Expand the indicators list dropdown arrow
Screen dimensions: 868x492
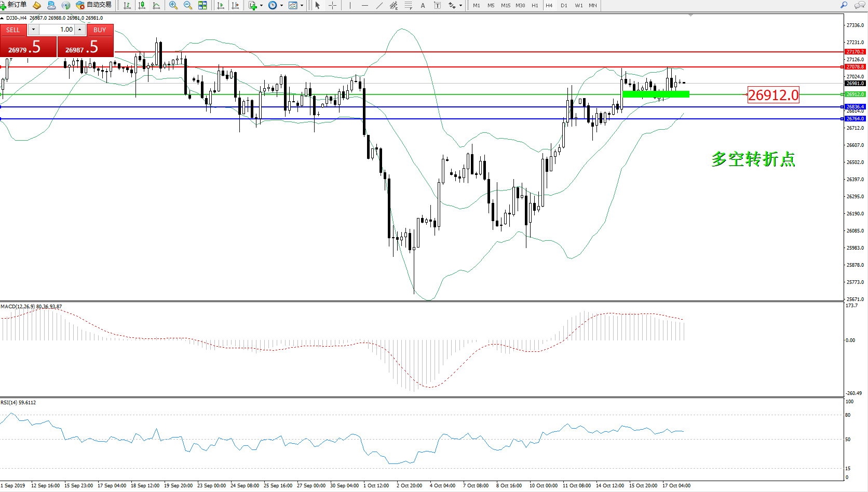tap(261, 6)
